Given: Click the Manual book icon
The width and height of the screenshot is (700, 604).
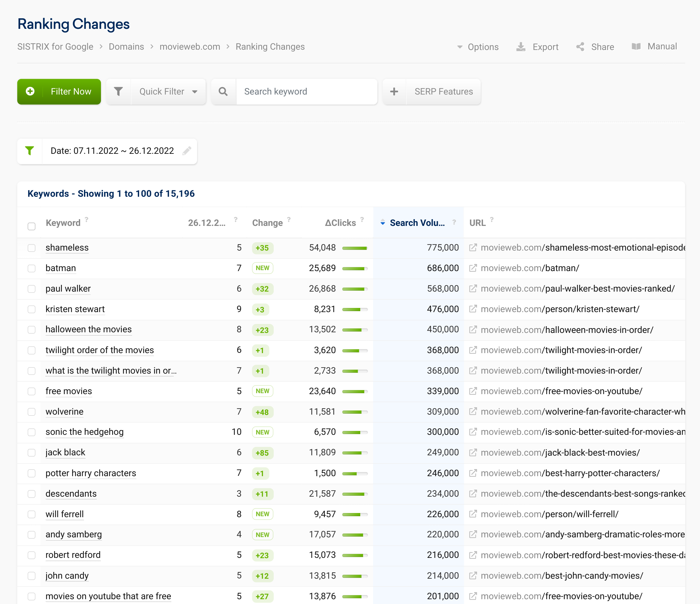Looking at the screenshot, I should coord(636,46).
